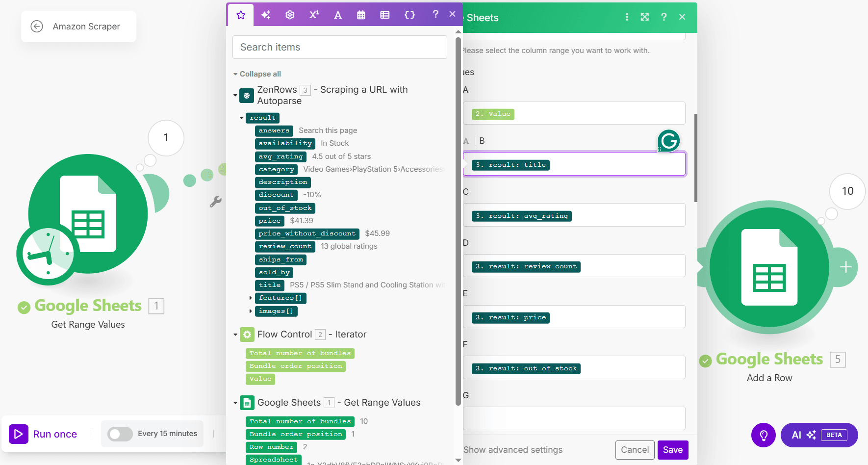Select the review_count pill in column D

coord(526,266)
